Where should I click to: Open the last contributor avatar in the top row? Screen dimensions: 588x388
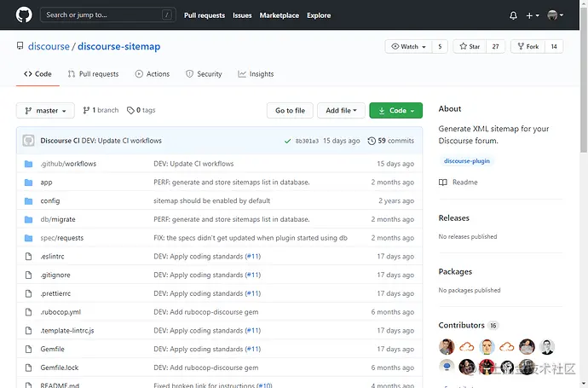coord(547,347)
